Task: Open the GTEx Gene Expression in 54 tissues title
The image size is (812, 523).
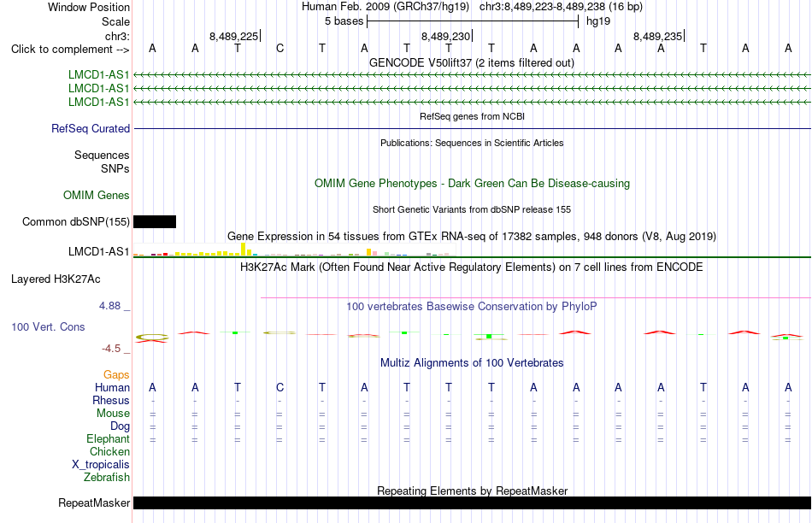Action: 472,237
